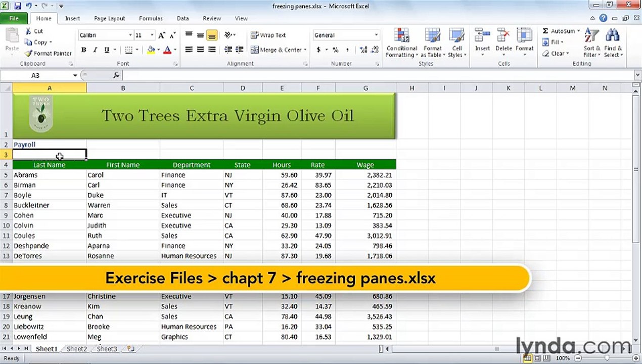642x364 pixels.
Task: Open Find & Select binoculars
Action: [x=613, y=42]
